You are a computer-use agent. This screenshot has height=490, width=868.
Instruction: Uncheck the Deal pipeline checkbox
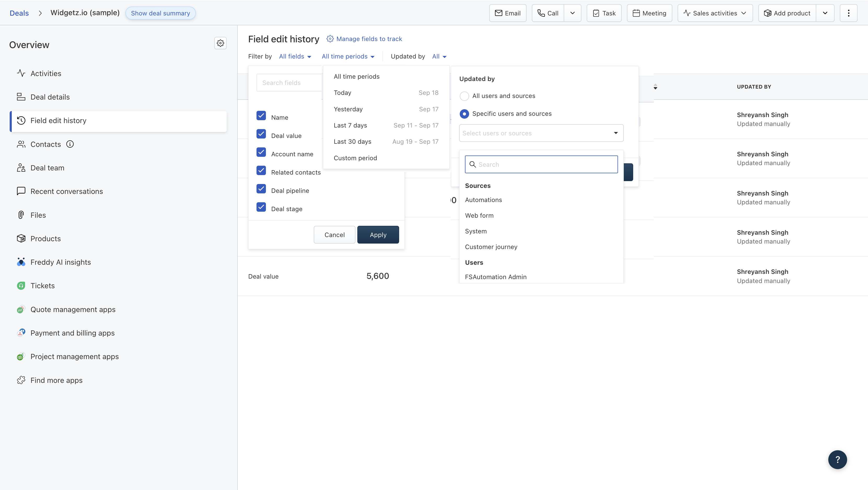pyautogui.click(x=261, y=189)
